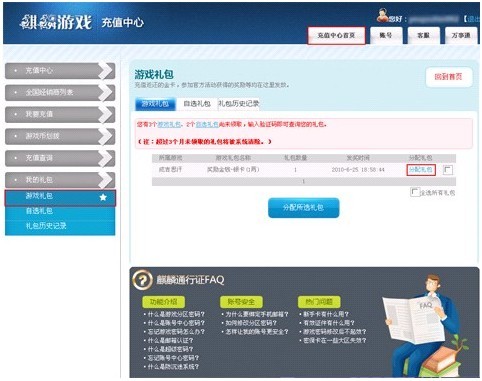
Task: Open the 账号安全 FAQ category
Action: (x=241, y=302)
